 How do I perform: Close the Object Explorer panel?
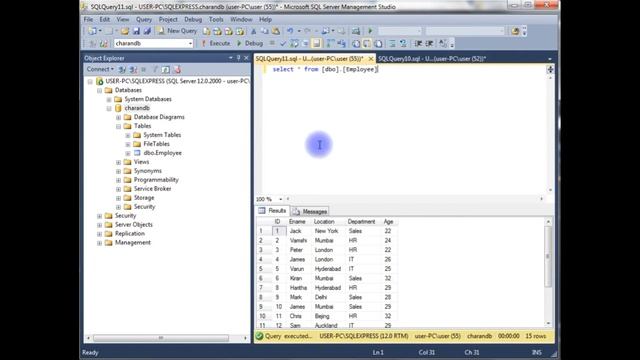(246, 58)
